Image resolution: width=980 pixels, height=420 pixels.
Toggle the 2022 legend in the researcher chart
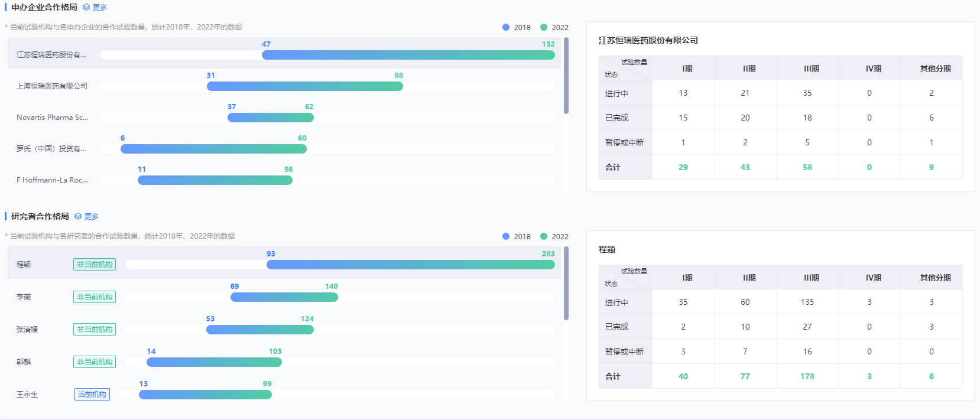[554, 236]
